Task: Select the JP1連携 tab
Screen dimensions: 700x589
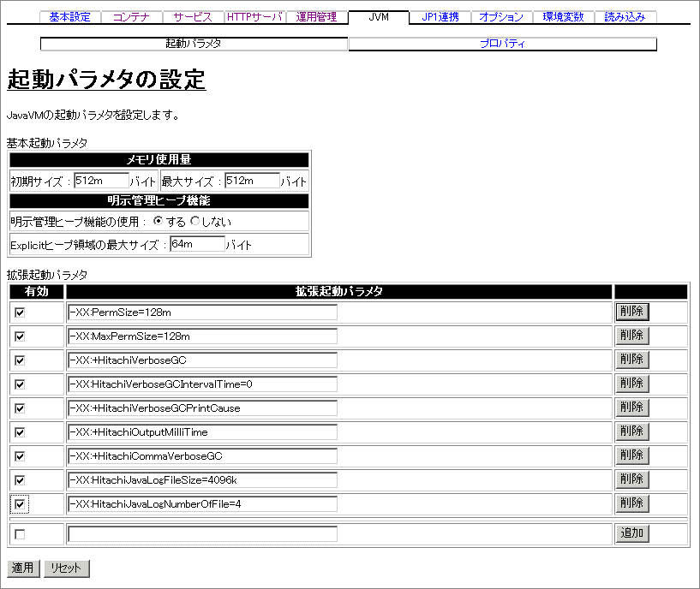Action: tap(440, 16)
